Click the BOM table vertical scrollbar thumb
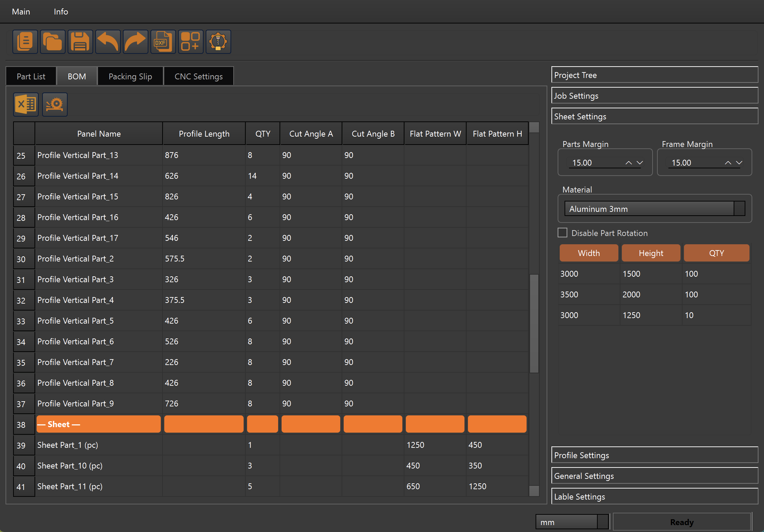 click(534, 323)
